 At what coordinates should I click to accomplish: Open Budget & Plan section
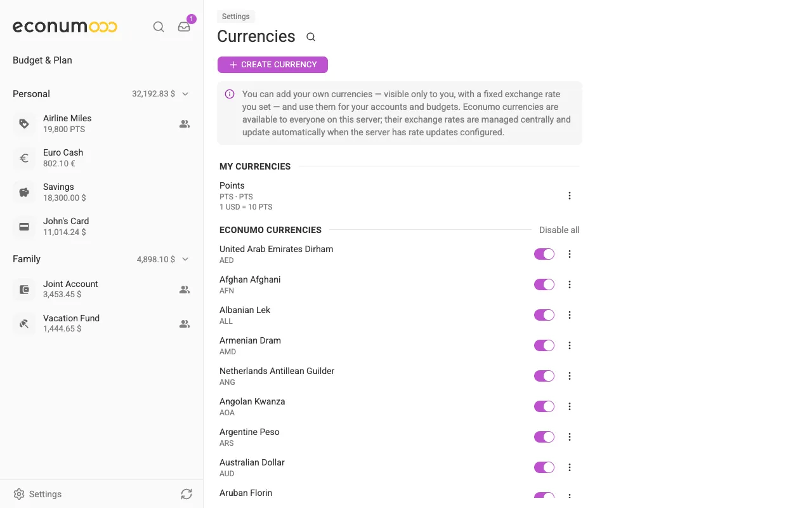coord(43,60)
